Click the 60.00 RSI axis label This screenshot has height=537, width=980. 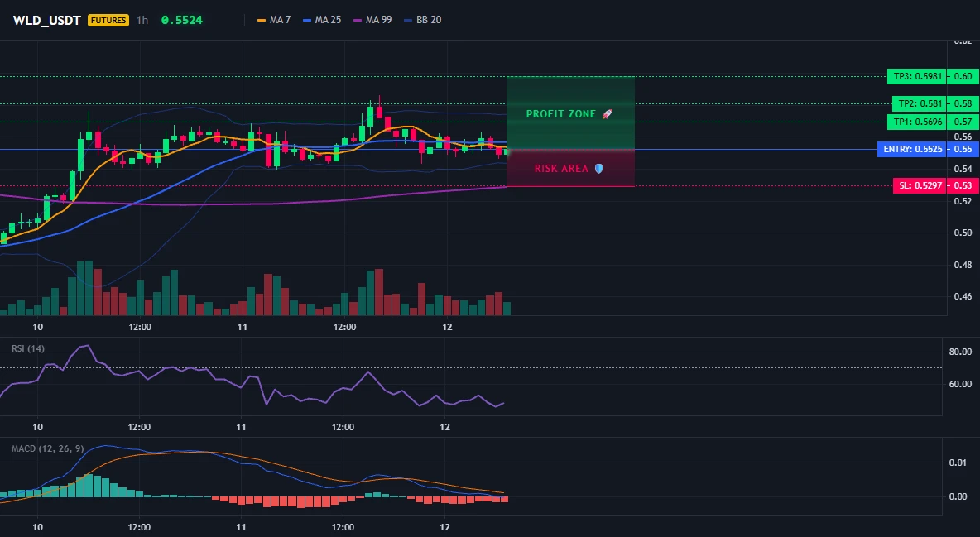(x=961, y=384)
